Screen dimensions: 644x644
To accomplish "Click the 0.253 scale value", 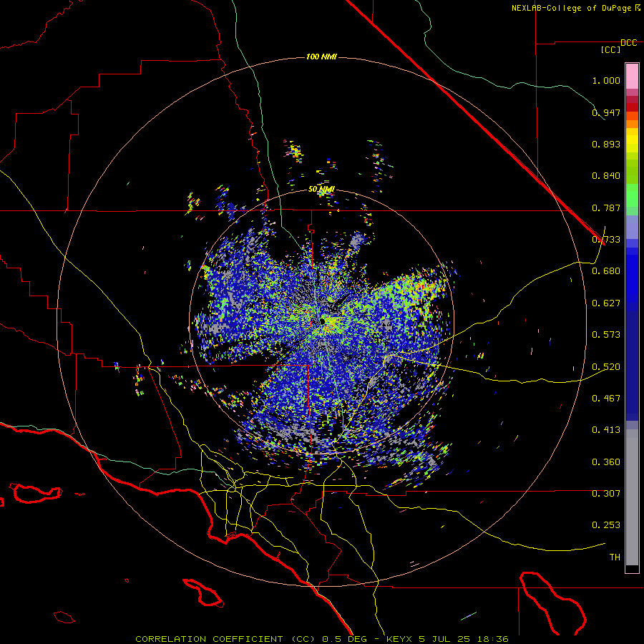I will tap(606, 525).
